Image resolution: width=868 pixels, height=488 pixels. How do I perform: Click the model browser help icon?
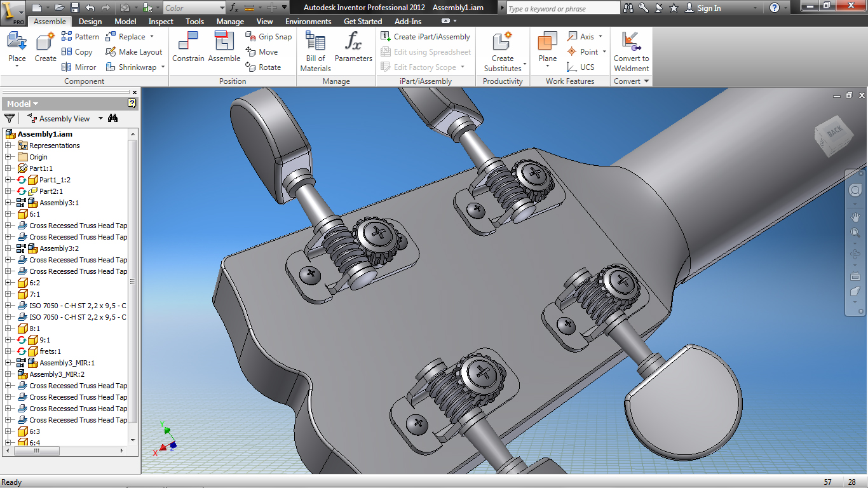132,104
